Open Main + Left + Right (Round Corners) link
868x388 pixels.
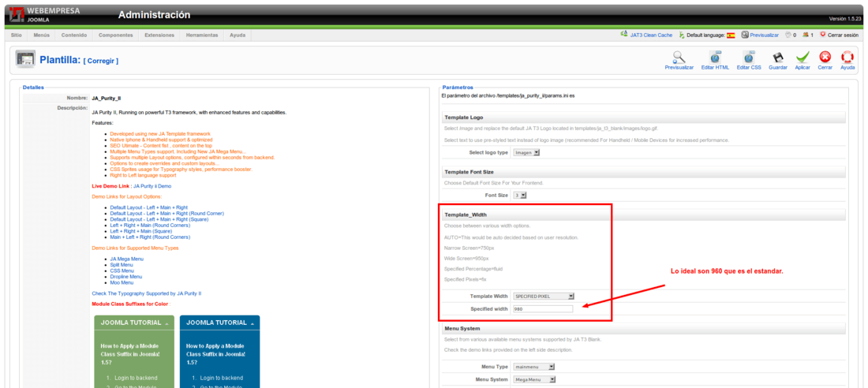[x=150, y=237]
